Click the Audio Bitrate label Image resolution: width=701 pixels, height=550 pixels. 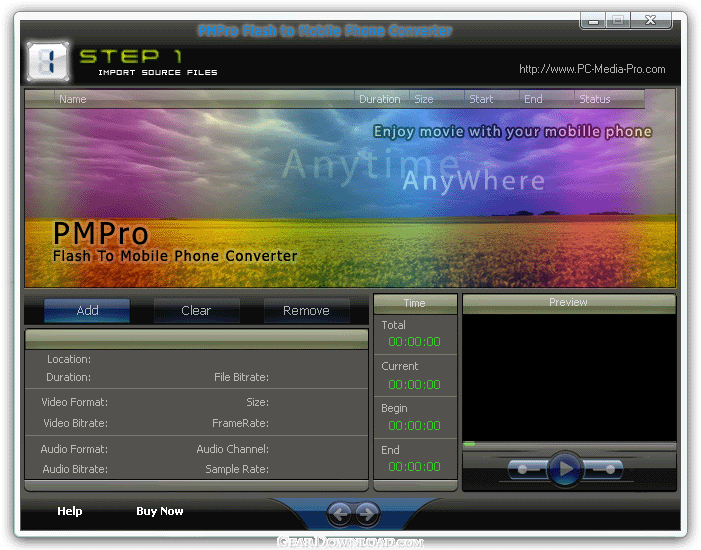point(75,469)
